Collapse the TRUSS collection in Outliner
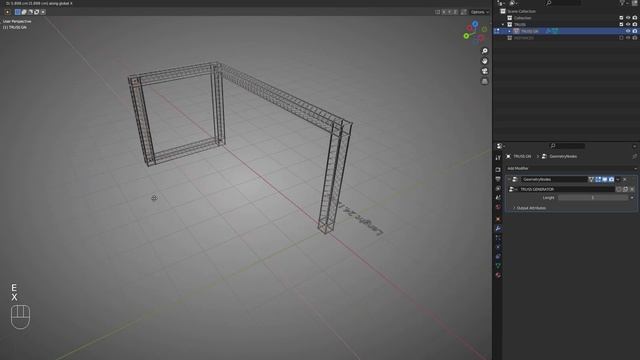This screenshot has height=360, width=640. pos(503,24)
